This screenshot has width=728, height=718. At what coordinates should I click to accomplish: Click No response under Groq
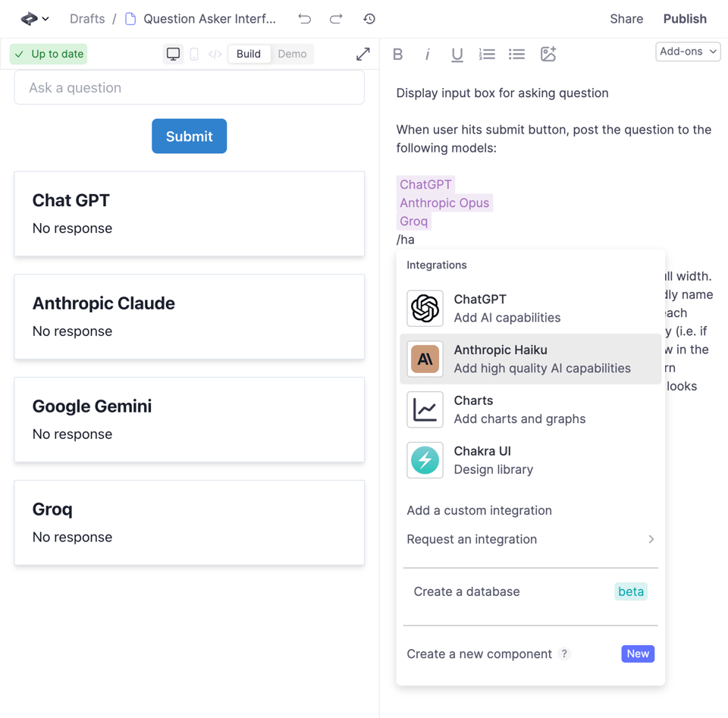coord(72,538)
